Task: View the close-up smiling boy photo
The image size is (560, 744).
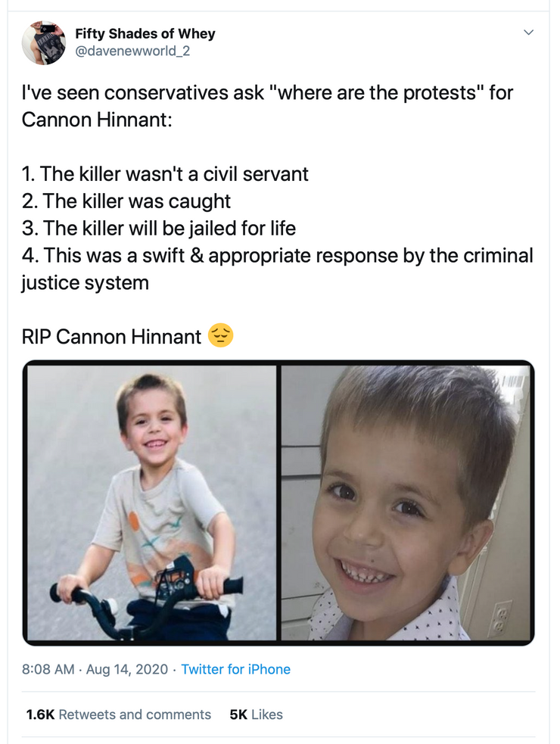Action: coord(406,503)
